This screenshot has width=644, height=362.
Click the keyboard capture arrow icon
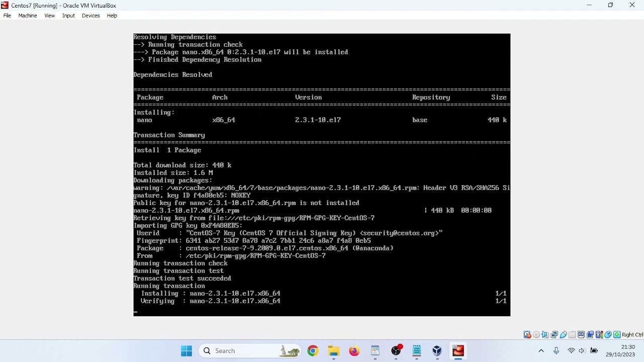coord(617,334)
